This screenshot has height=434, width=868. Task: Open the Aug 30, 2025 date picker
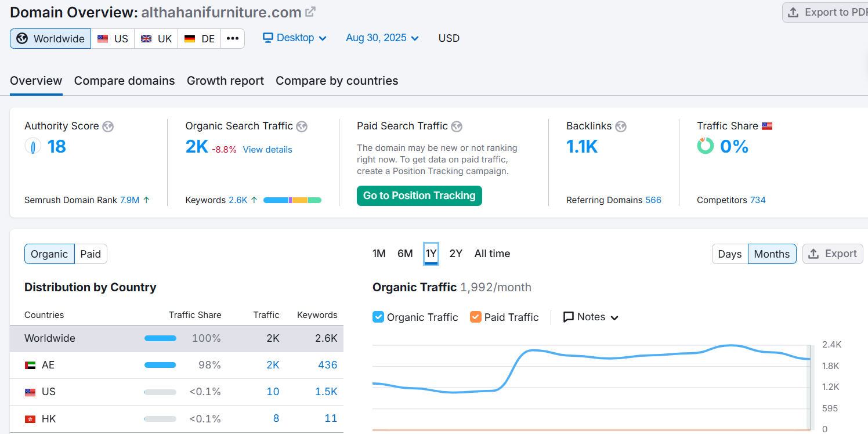[x=382, y=38]
